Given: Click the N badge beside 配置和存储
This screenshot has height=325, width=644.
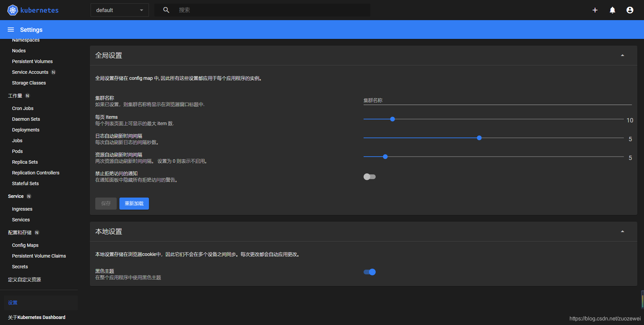Looking at the screenshot, I should tap(37, 232).
